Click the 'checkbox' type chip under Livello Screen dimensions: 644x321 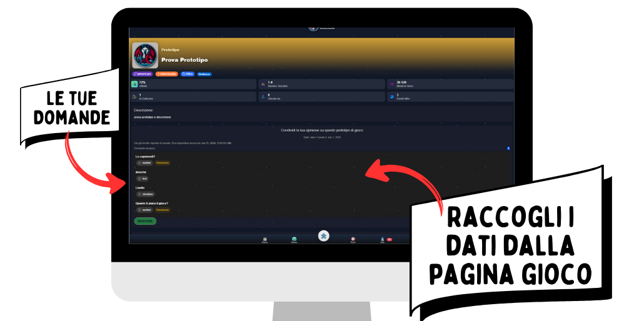click(x=145, y=194)
